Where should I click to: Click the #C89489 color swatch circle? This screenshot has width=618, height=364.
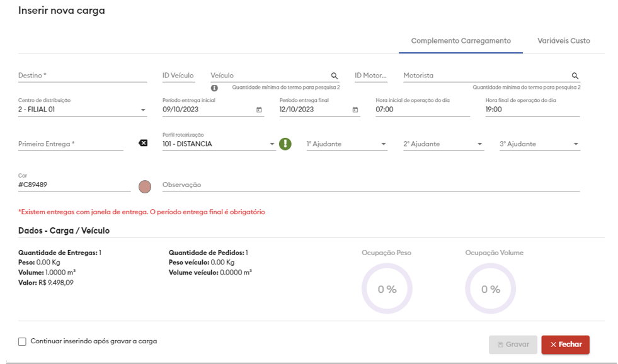pyautogui.click(x=145, y=186)
